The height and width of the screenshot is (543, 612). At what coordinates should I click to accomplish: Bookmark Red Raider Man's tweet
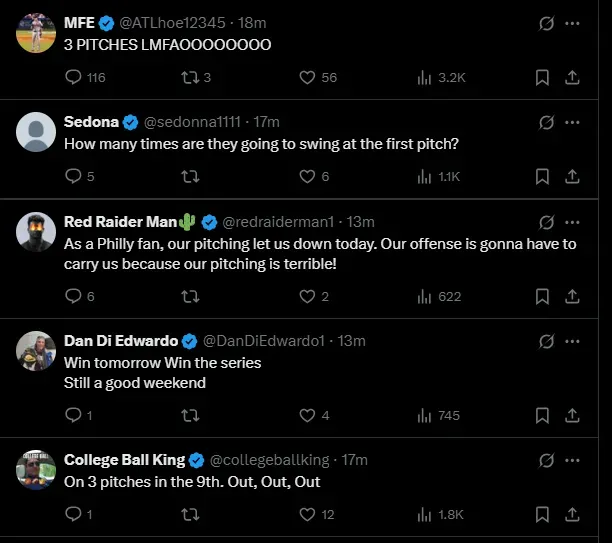tap(542, 296)
